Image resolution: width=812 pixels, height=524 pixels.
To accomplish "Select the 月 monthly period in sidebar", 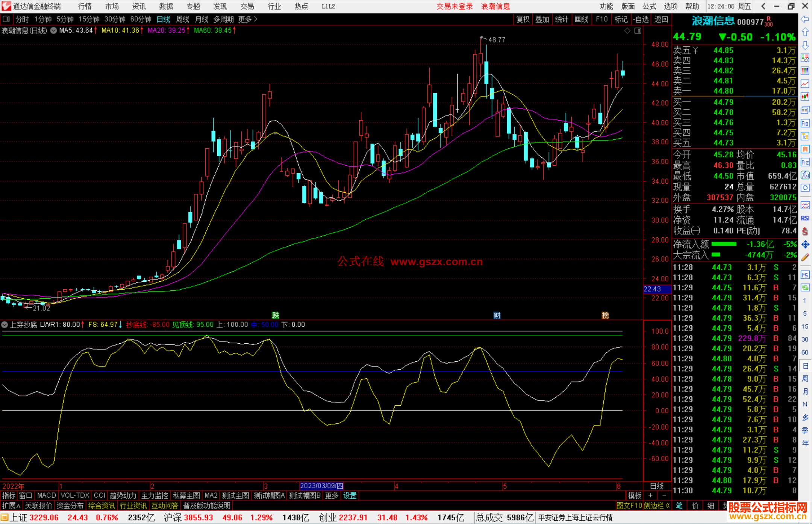I will coord(805,391).
